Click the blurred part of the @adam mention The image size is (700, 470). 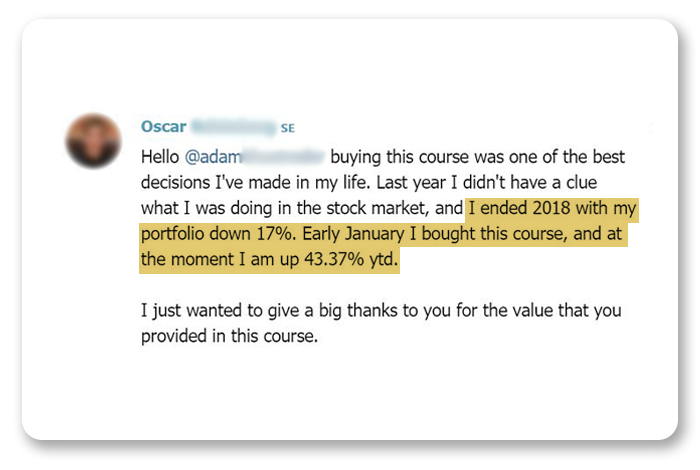click(283, 157)
